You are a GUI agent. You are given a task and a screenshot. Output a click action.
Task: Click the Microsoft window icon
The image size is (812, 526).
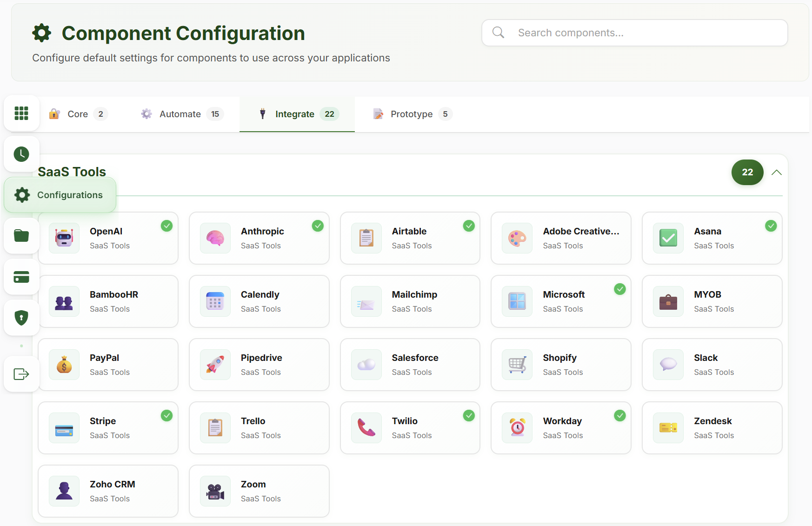click(517, 301)
